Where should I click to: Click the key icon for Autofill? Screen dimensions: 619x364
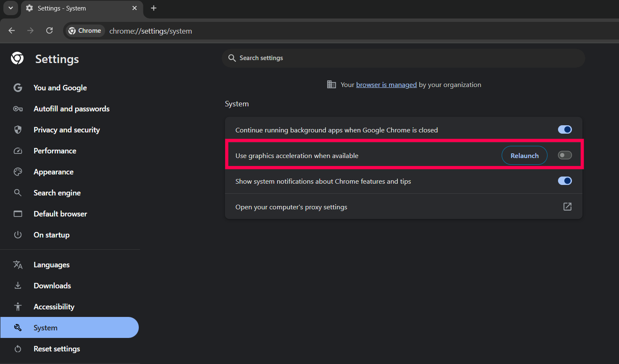click(x=18, y=109)
